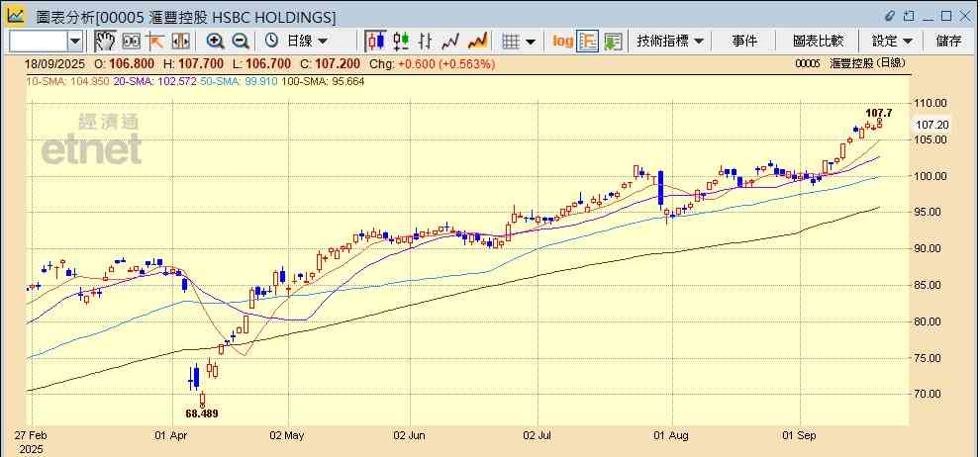Click the 10-SMA legend label
The height and width of the screenshot is (457, 980).
(x=67, y=81)
